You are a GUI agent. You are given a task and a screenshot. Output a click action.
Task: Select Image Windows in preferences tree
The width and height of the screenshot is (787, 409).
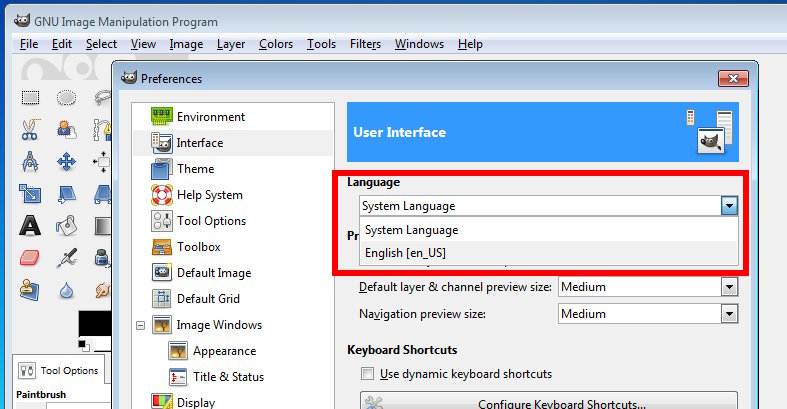pos(219,325)
